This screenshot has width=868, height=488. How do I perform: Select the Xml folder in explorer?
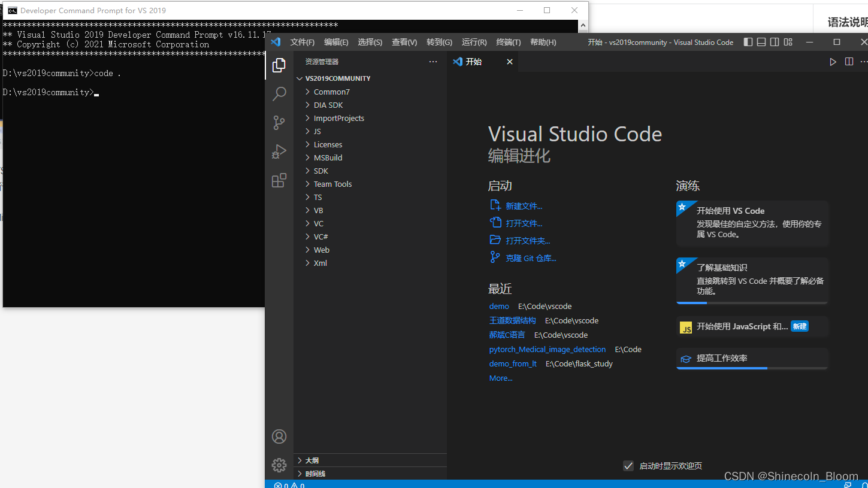371,263
